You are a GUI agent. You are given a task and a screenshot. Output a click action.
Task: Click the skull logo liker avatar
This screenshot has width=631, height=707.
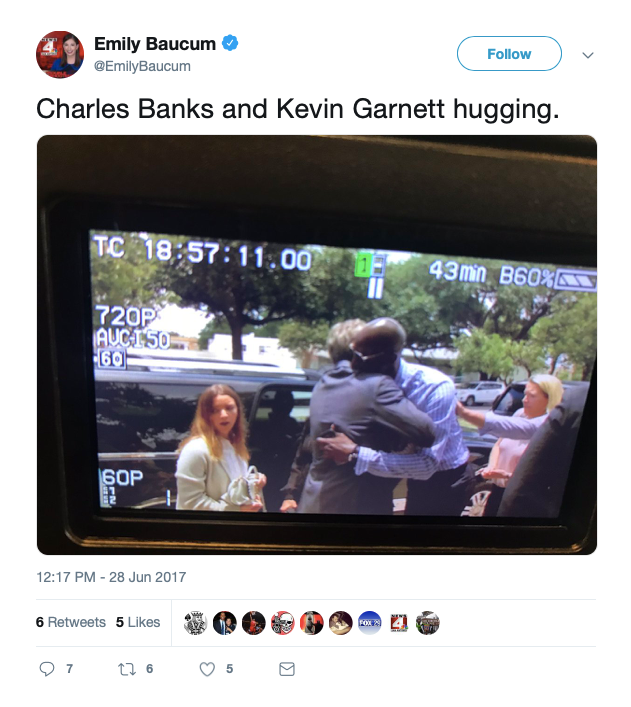pos(283,623)
